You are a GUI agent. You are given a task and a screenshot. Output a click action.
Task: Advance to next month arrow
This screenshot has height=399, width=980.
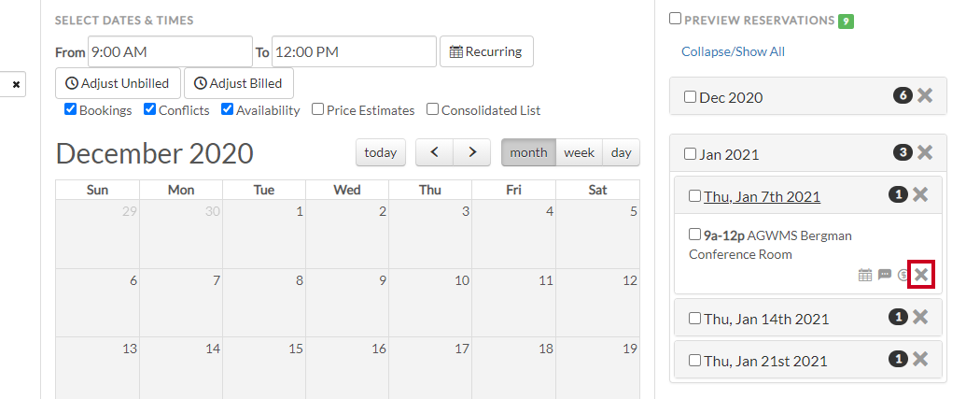point(472,152)
